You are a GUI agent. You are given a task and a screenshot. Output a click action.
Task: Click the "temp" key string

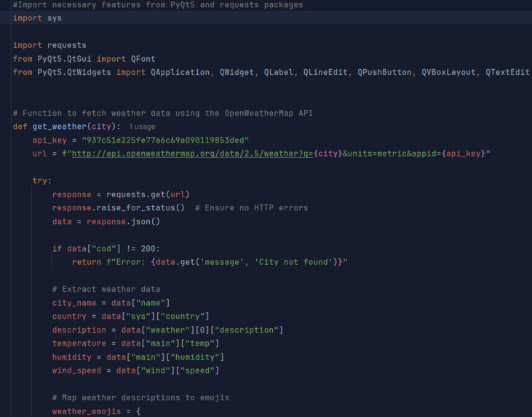point(199,343)
